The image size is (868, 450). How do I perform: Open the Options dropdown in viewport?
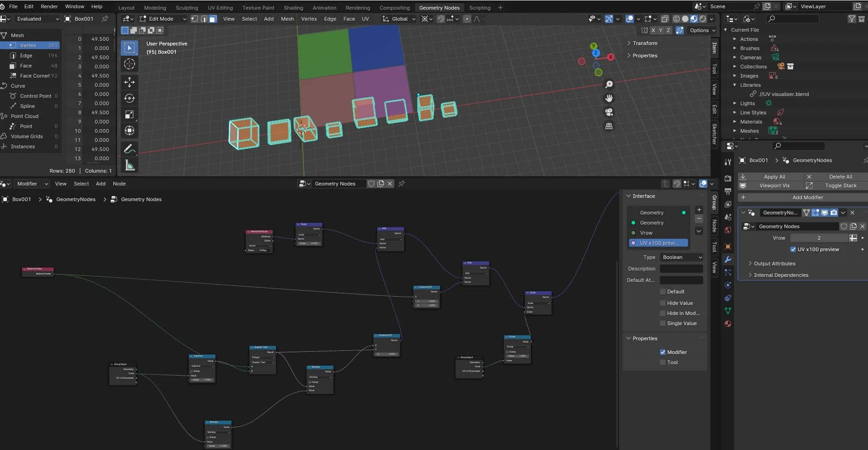(x=703, y=30)
